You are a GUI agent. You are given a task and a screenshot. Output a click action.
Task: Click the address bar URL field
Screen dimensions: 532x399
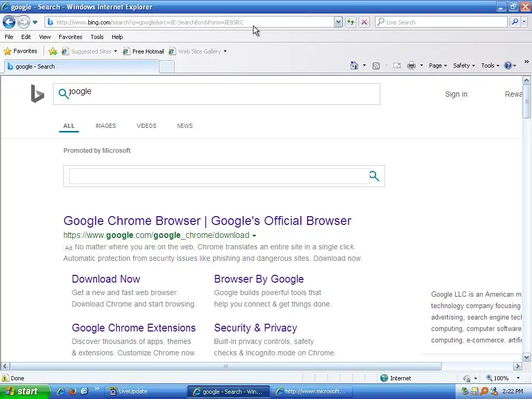pyautogui.click(x=189, y=22)
